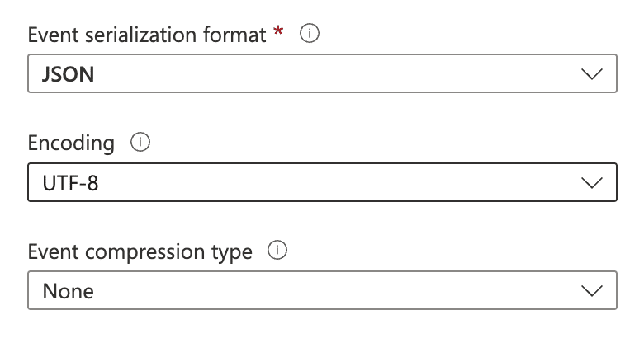Open the Encoding dropdown list
This screenshot has height=343, width=644.
coord(322,182)
